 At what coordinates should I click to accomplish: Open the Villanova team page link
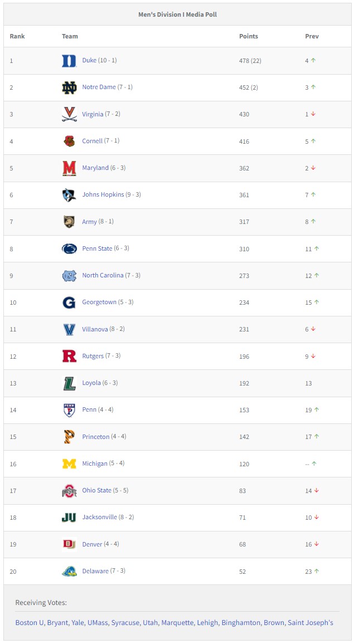coord(95,329)
